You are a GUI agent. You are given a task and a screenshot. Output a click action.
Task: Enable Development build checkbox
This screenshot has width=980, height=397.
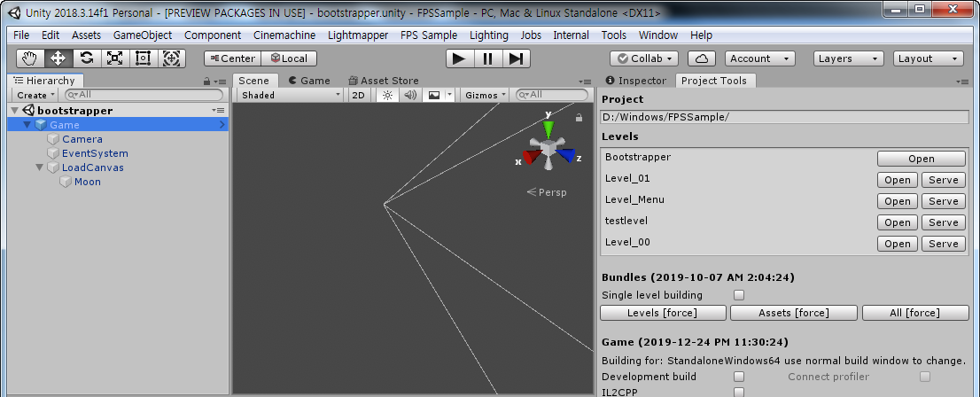pos(739,377)
